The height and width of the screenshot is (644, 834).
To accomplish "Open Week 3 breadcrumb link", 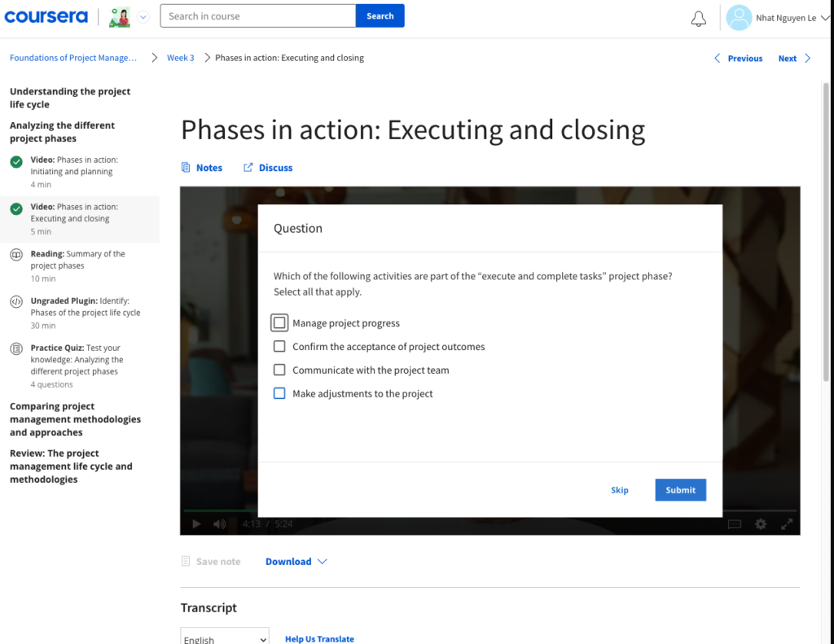I will point(180,58).
